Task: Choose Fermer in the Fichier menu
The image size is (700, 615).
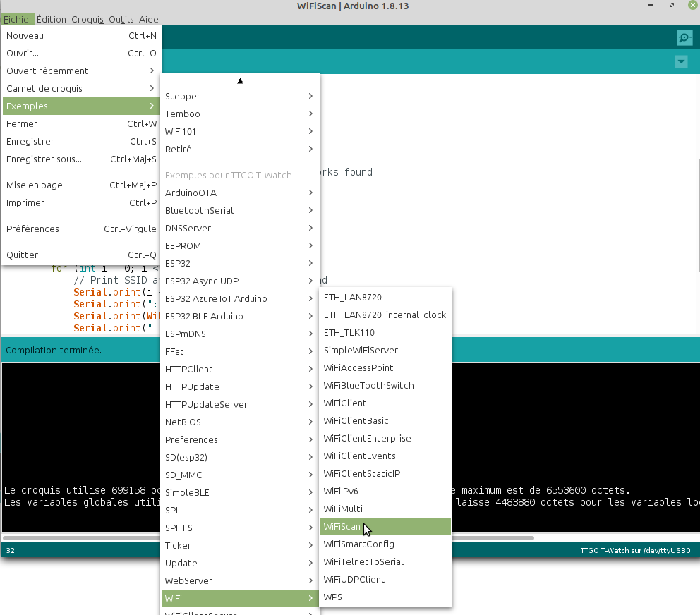Action: coord(81,123)
